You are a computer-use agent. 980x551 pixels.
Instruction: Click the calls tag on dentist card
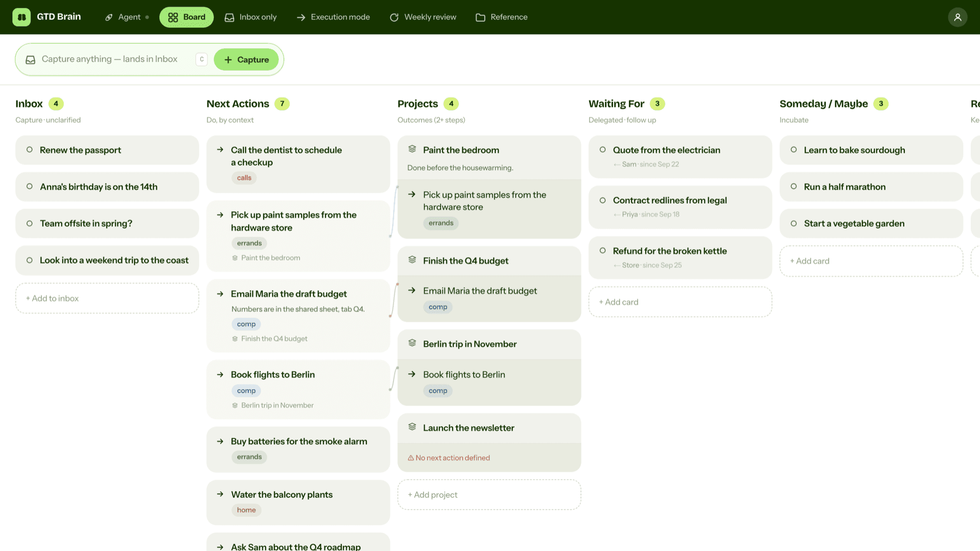[x=244, y=177]
